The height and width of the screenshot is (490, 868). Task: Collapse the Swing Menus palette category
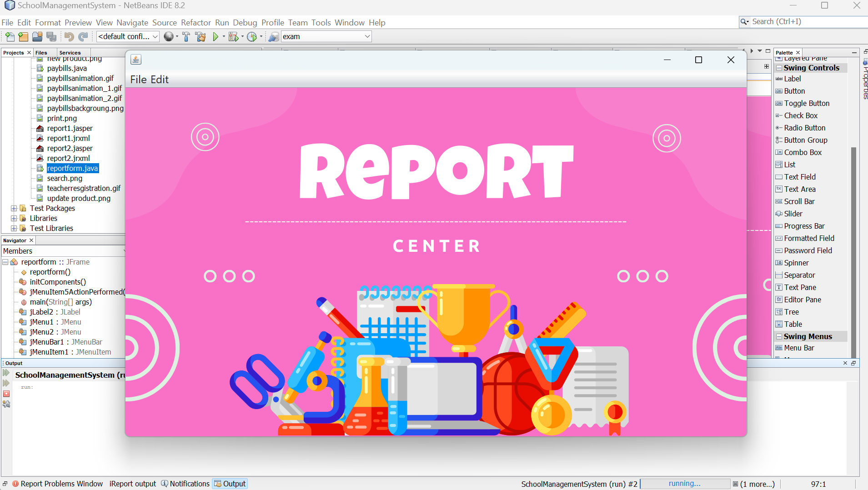tap(779, 337)
